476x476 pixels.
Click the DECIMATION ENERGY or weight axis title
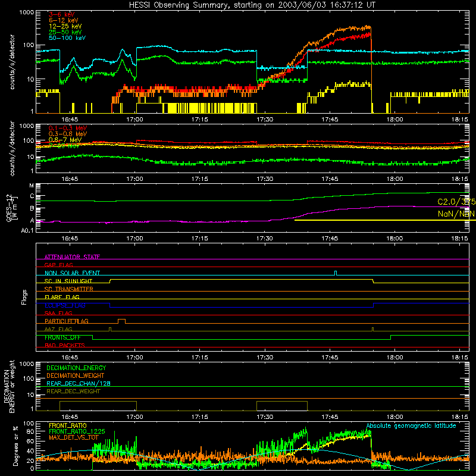point(9,386)
